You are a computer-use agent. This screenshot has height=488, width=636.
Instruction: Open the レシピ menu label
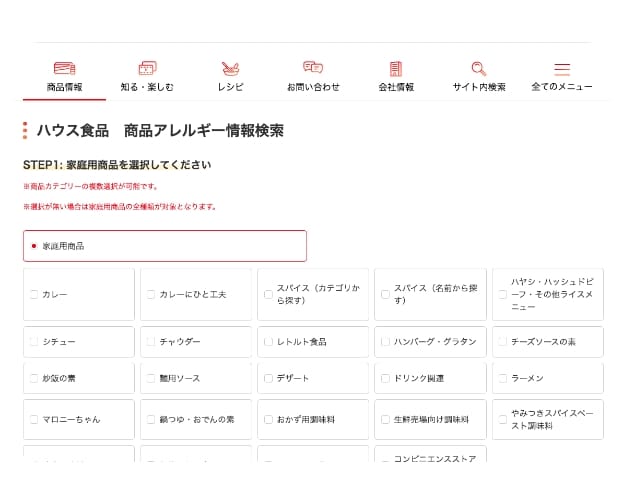(x=230, y=87)
